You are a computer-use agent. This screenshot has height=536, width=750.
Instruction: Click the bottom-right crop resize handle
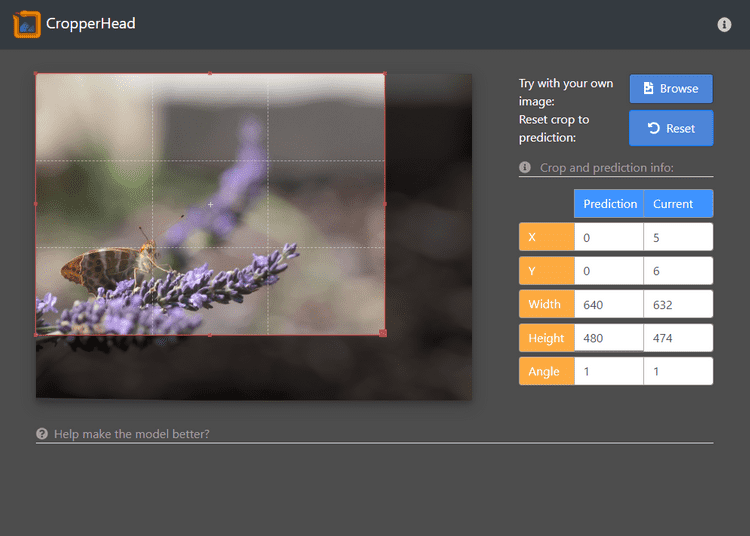click(383, 333)
